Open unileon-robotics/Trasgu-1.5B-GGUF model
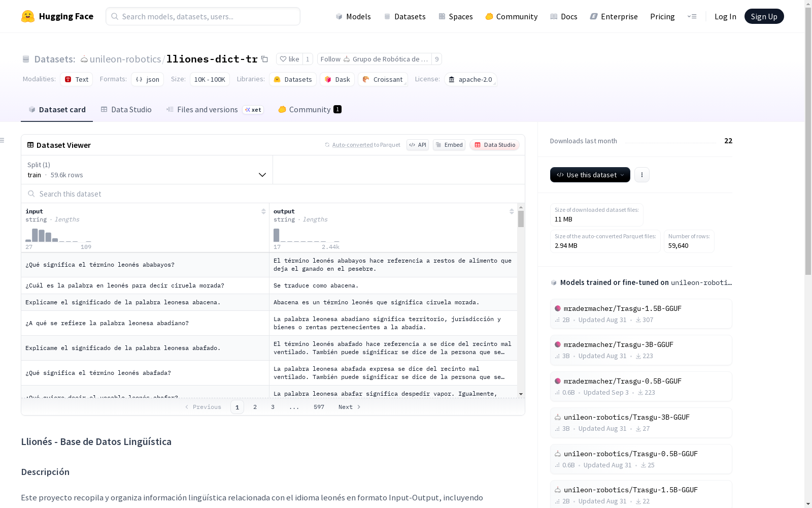812x508 pixels. click(x=641, y=495)
